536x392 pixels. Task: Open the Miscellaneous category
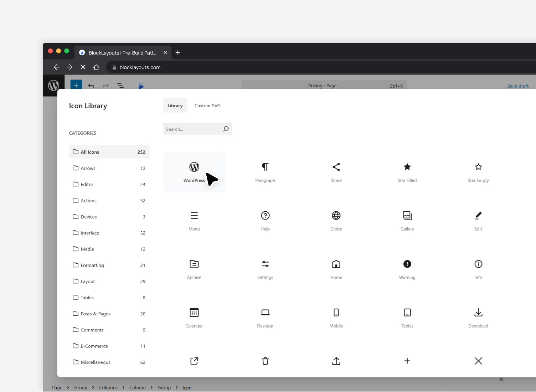tap(109, 362)
